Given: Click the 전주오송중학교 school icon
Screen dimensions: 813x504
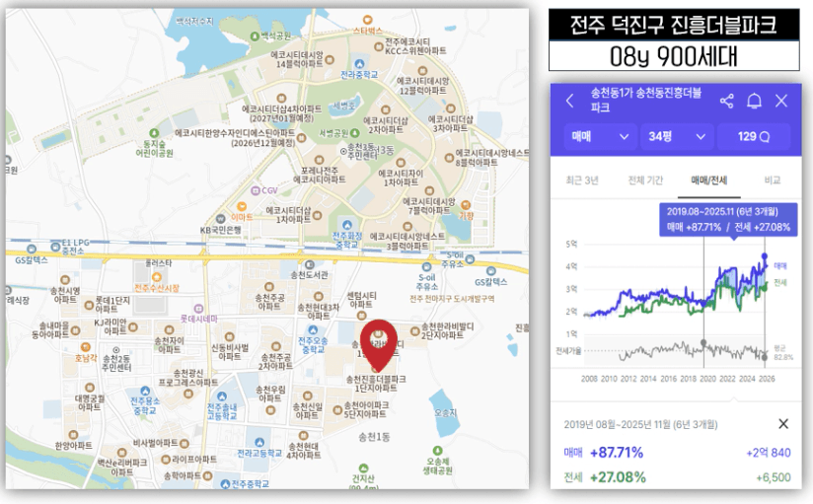Looking at the screenshot, I should [313, 330].
